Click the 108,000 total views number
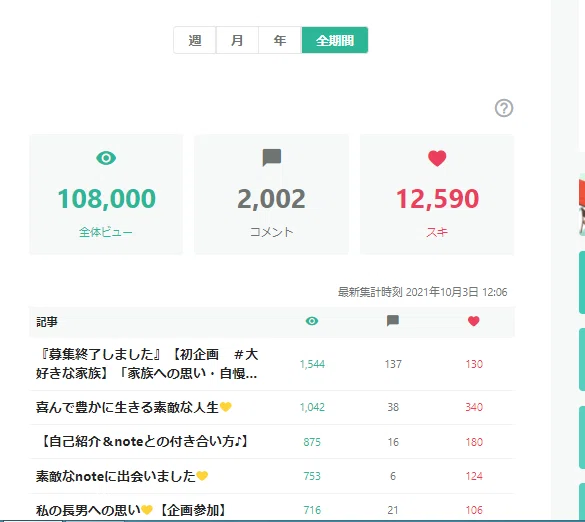Screen dimensions: 585x522 point(106,199)
